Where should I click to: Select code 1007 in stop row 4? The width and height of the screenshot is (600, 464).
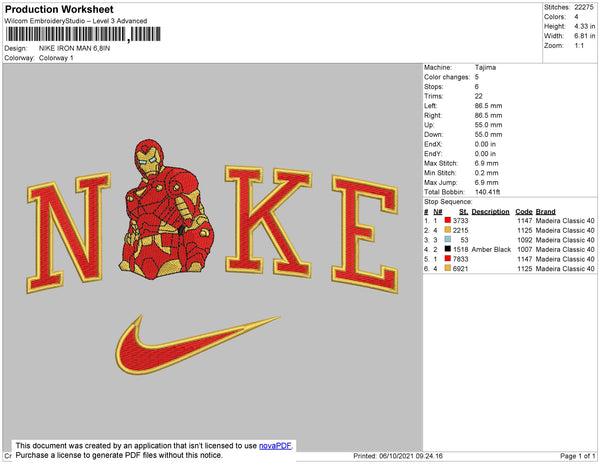pyautogui.click(x=525, y=249)
